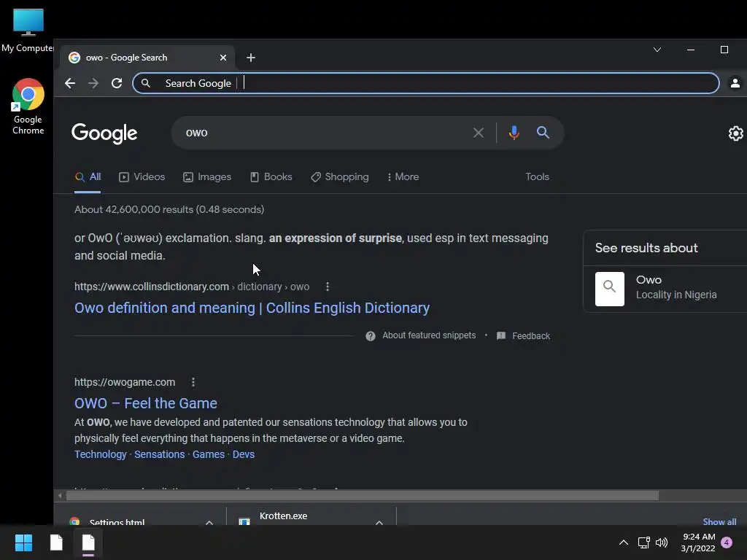Reload the page with the refresh icon
Image resolution: width=747 pixels, height=560 pixels.
(117, 83)
